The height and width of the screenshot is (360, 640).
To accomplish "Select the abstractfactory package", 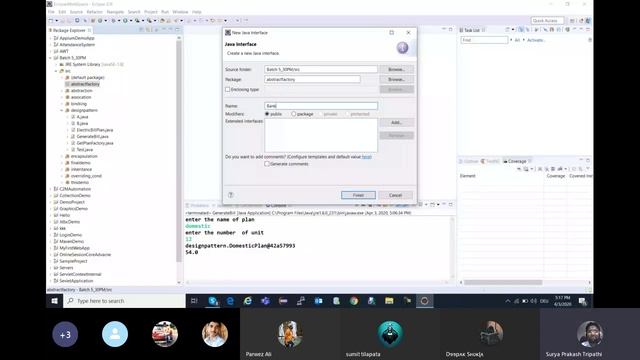I will 85,84.
